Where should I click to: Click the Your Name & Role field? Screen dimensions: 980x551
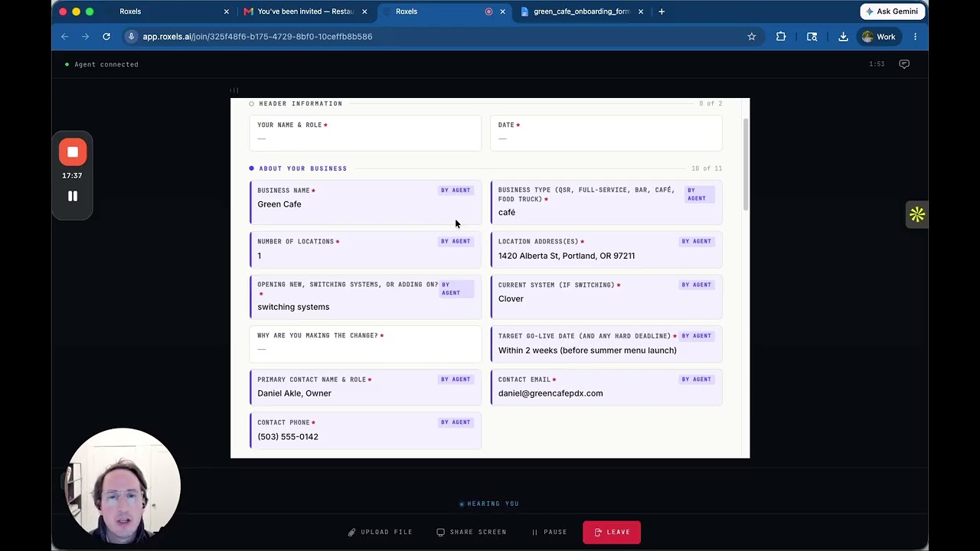tap(365, 132)
